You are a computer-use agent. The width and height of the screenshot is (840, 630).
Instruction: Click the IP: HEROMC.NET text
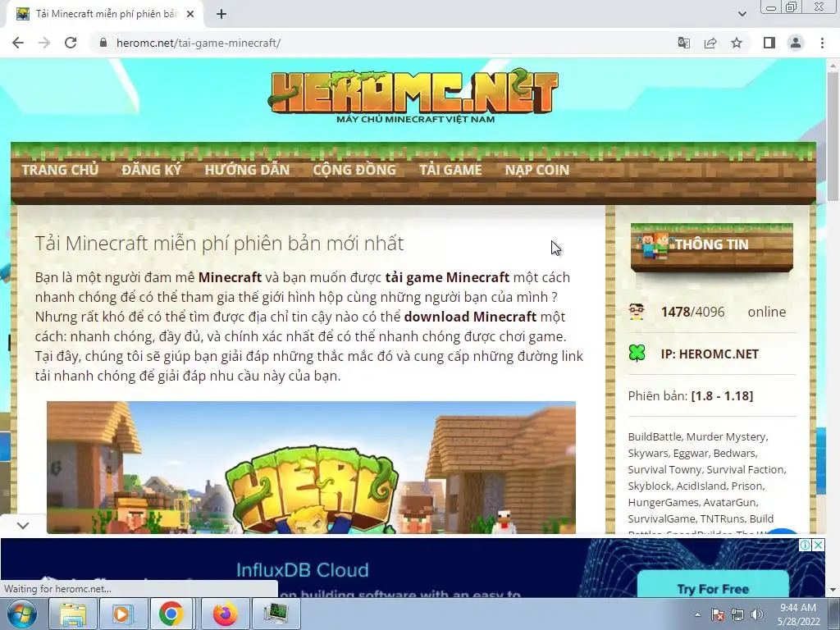click(710, 354)
